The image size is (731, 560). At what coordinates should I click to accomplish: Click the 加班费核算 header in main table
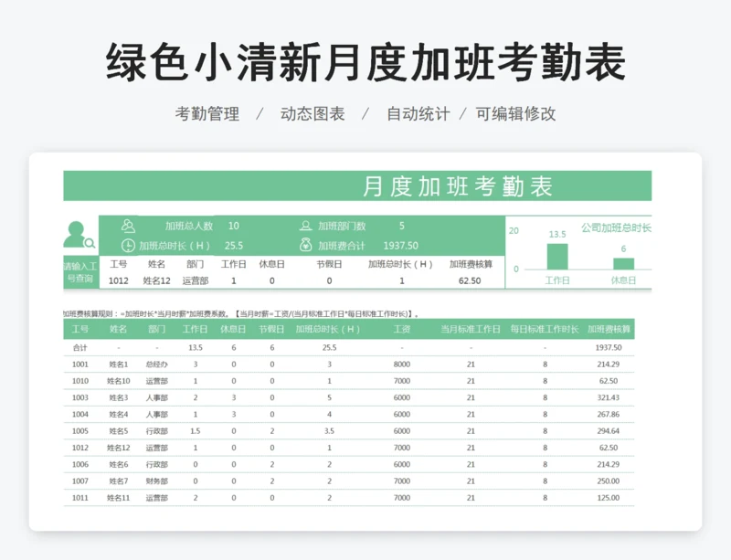[x=609, y=329]
